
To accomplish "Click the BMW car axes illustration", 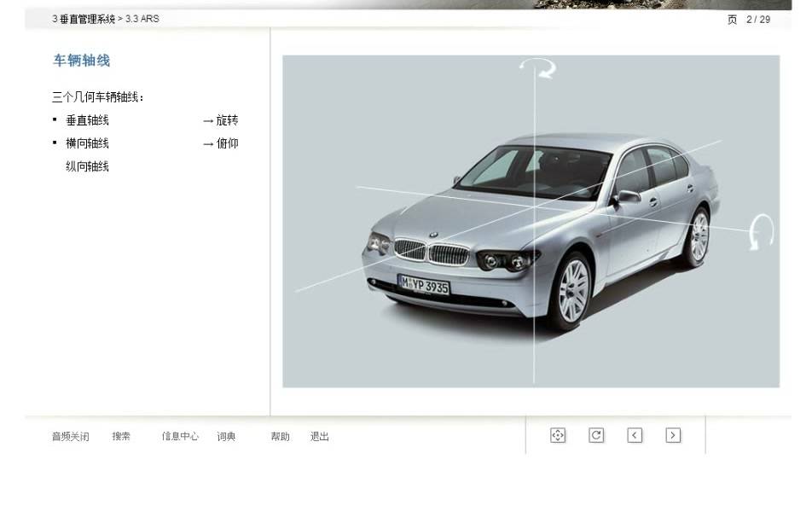I will (x=531, y=221).
